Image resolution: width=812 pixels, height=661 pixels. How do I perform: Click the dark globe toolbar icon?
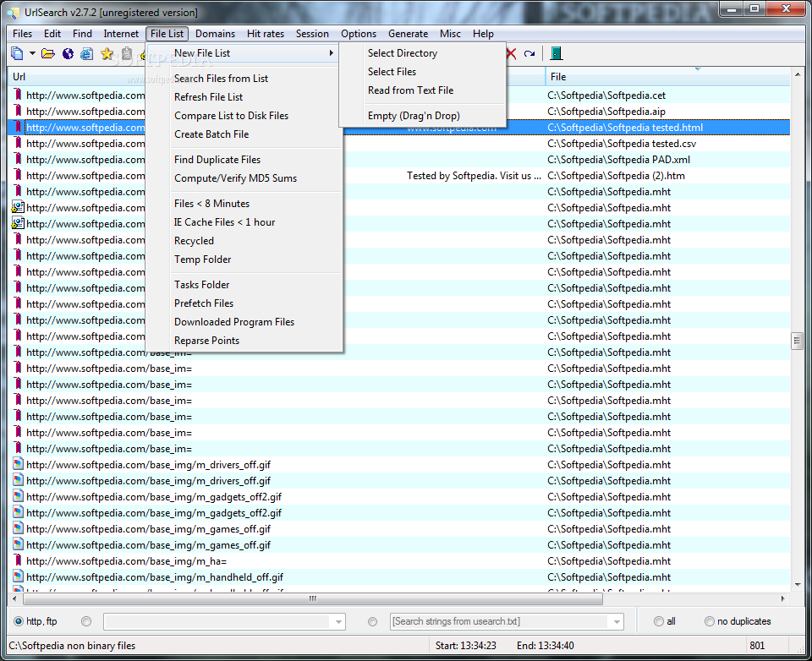68,53
